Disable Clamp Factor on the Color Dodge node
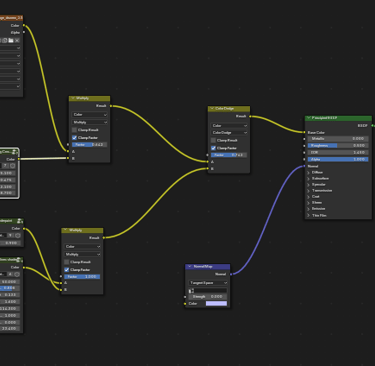375x366 pixels. [213, 148]
